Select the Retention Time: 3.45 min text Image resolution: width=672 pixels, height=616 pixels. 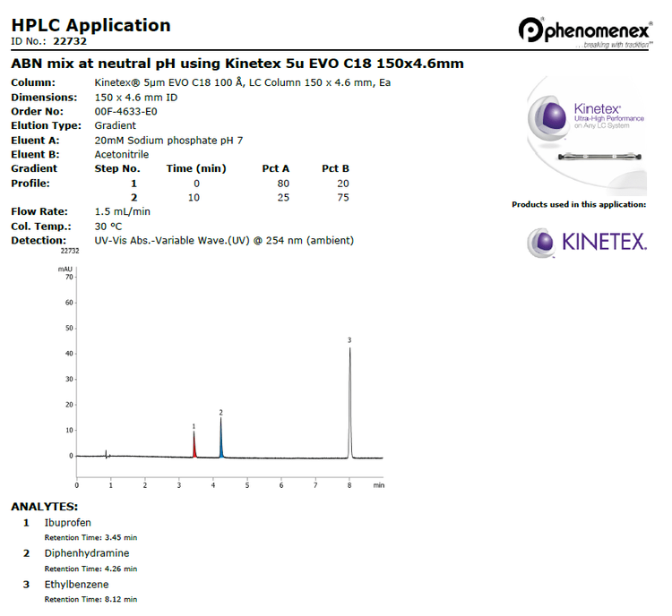coord(90,537)
